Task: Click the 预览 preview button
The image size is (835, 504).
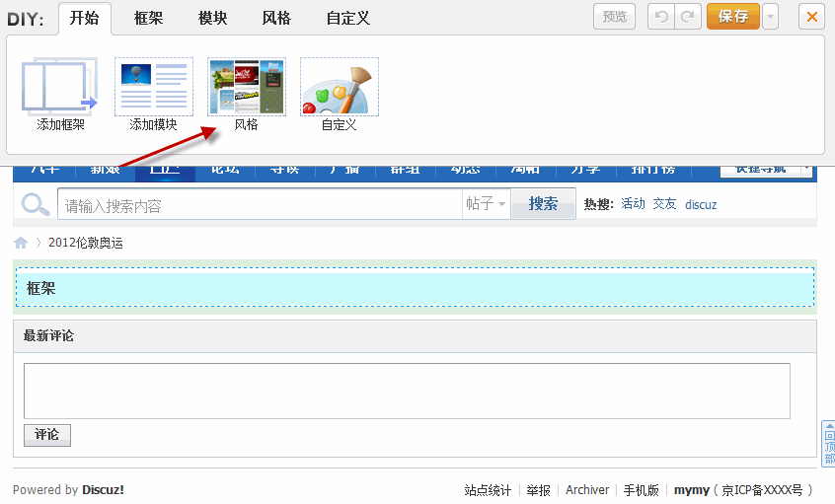Action: point(614,17)
